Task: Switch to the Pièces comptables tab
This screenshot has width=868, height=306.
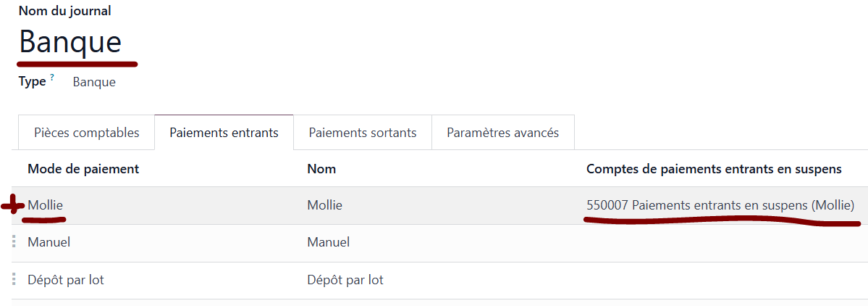Action: (86, 133)
